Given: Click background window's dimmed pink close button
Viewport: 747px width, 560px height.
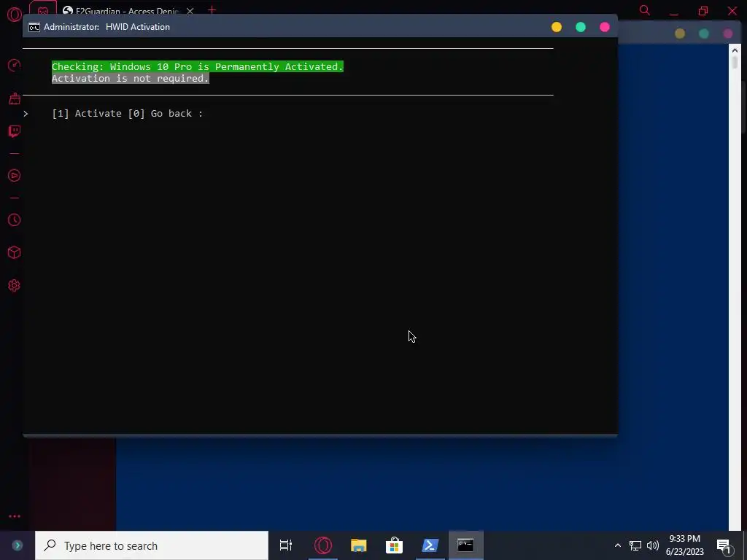Looking at the screenshot, I should [727, 34].
